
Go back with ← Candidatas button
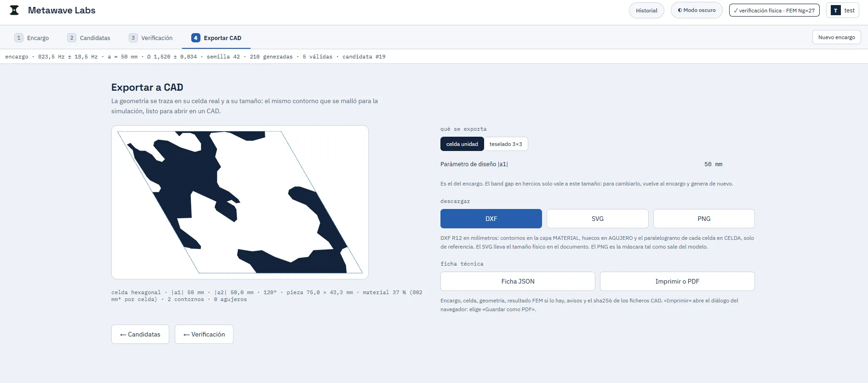click(140, 334)
